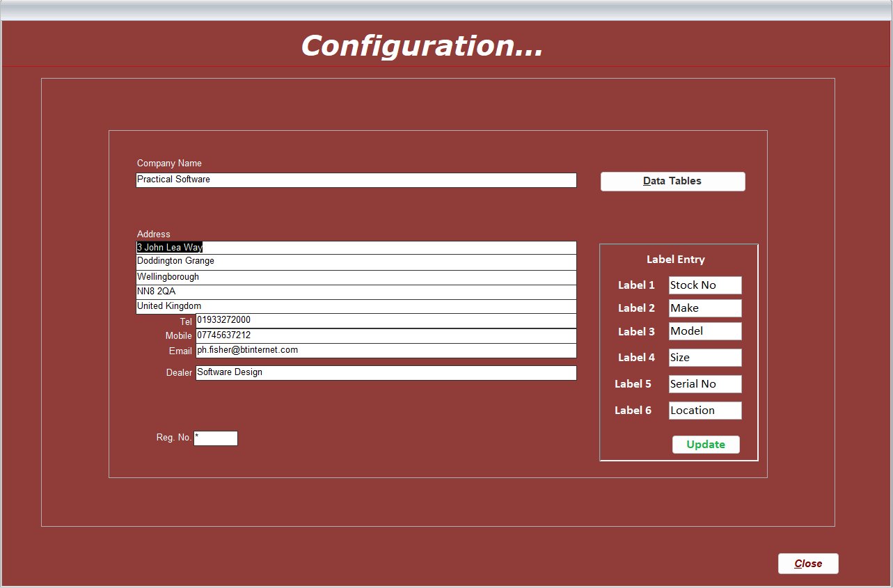Click the Data Tables button
The height and width of the screenshot is (588, 893).
tap(672, 181)
